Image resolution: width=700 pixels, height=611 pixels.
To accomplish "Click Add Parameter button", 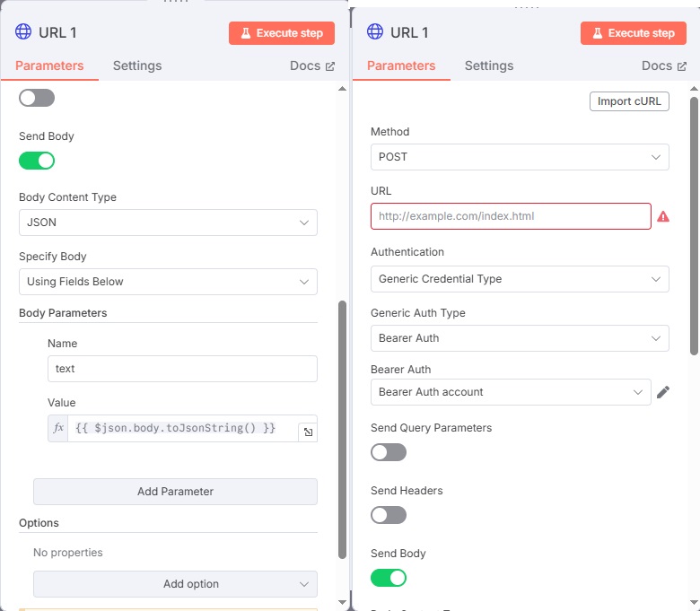I will pos(175,492).
